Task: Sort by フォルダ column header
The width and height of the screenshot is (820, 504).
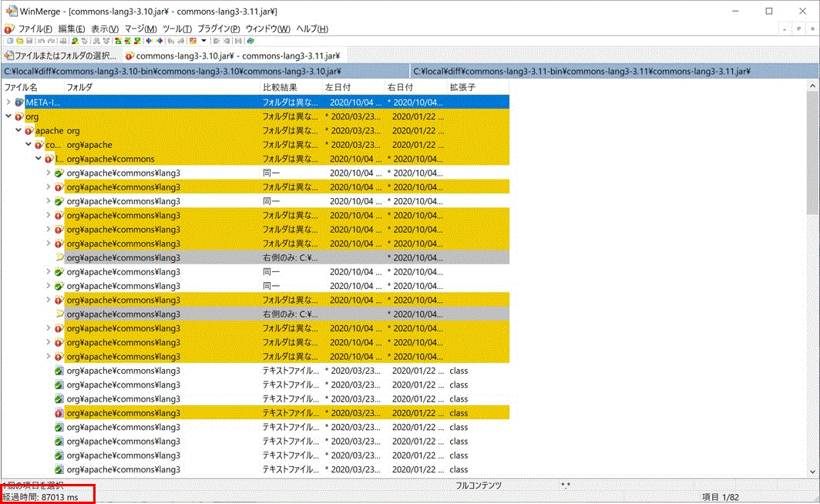Action: pos(161,87)
